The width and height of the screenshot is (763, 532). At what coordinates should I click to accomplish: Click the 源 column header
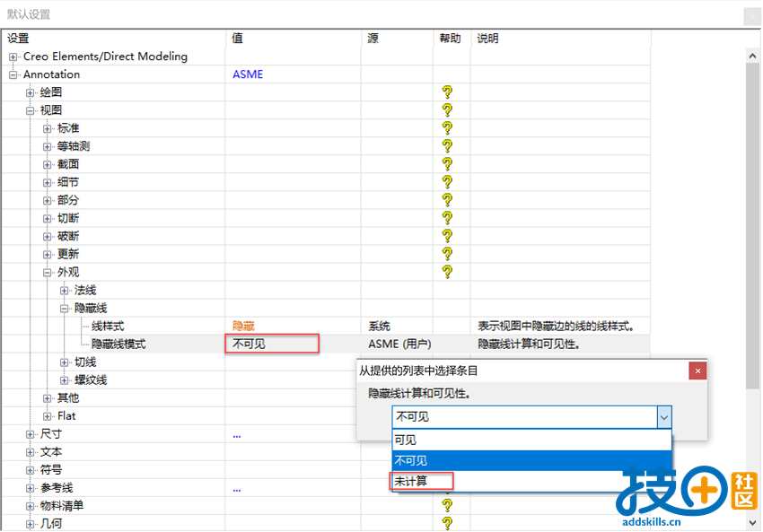397,39
